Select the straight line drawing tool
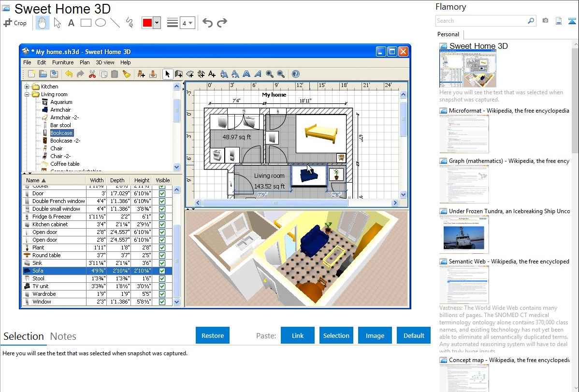This screenshot has height=392, width=579. point(115,23)
